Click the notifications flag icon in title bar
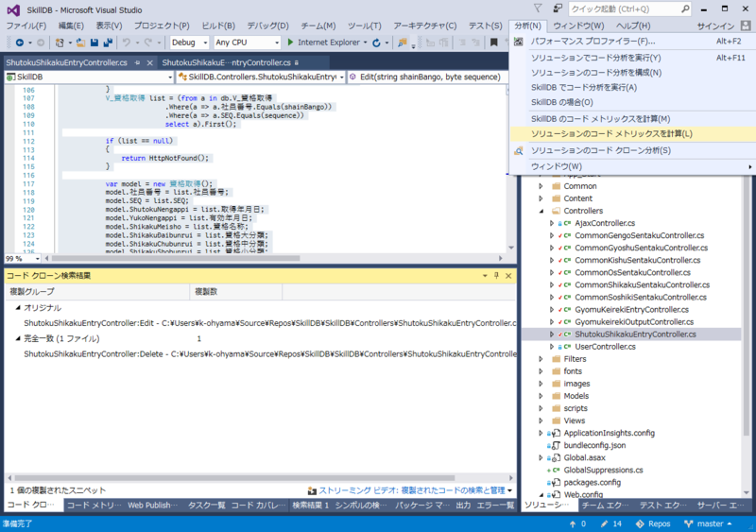Image resolution: width=756 pixels, height=532 pixels. [538, 9]
